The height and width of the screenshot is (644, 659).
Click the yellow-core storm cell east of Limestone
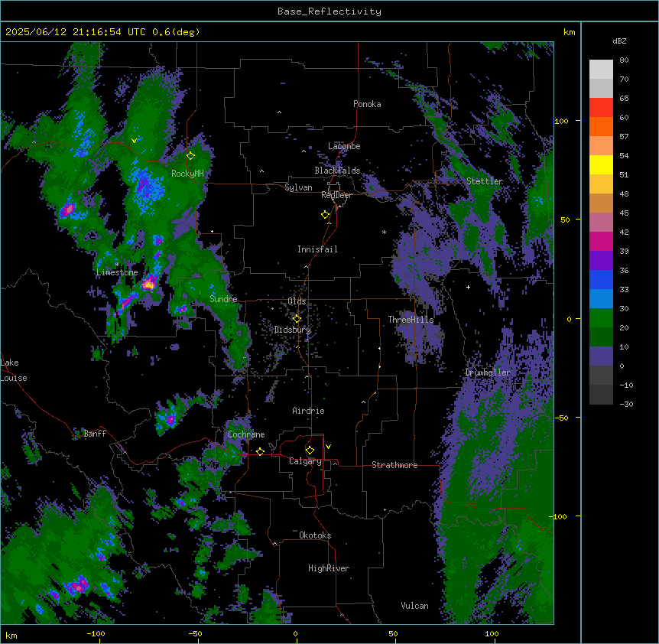[148, 285]
